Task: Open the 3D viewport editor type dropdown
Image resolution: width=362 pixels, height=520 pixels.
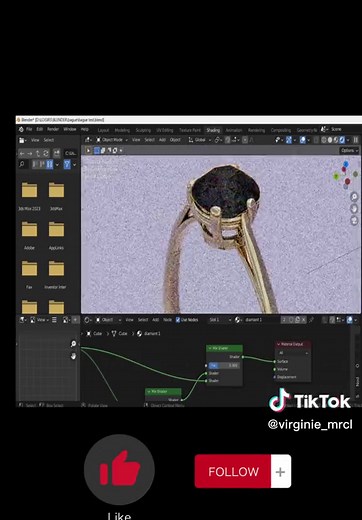Action: click(88, 140)
